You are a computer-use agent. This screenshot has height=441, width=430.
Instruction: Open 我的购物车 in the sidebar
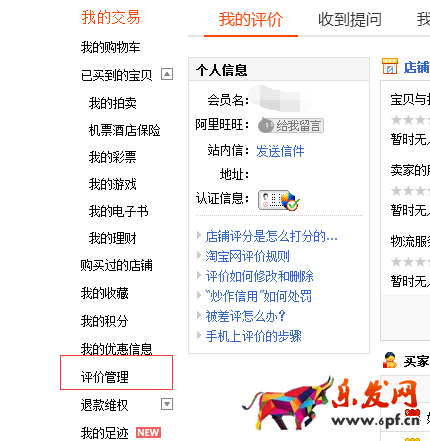110,47
